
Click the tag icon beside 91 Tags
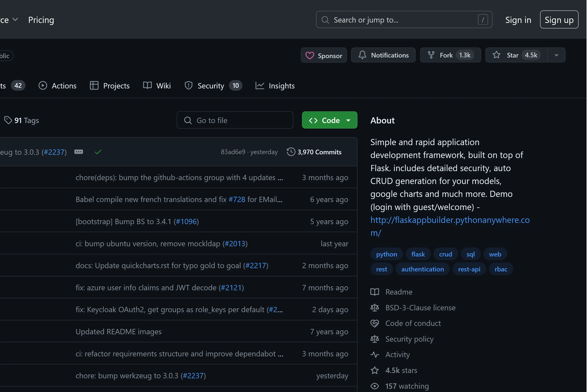(x=8, y=120)
